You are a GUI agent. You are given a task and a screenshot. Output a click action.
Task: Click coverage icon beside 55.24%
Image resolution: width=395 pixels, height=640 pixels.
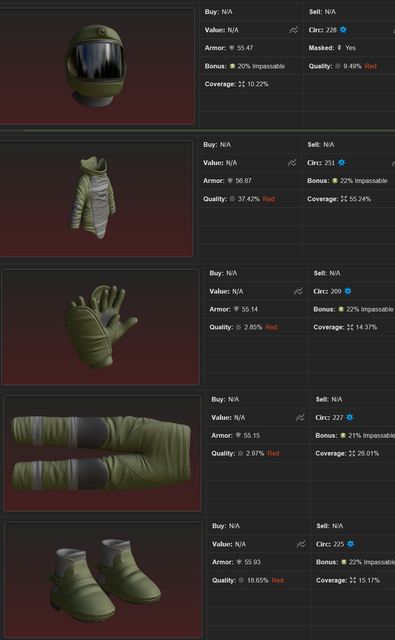[x=344, y=199]
